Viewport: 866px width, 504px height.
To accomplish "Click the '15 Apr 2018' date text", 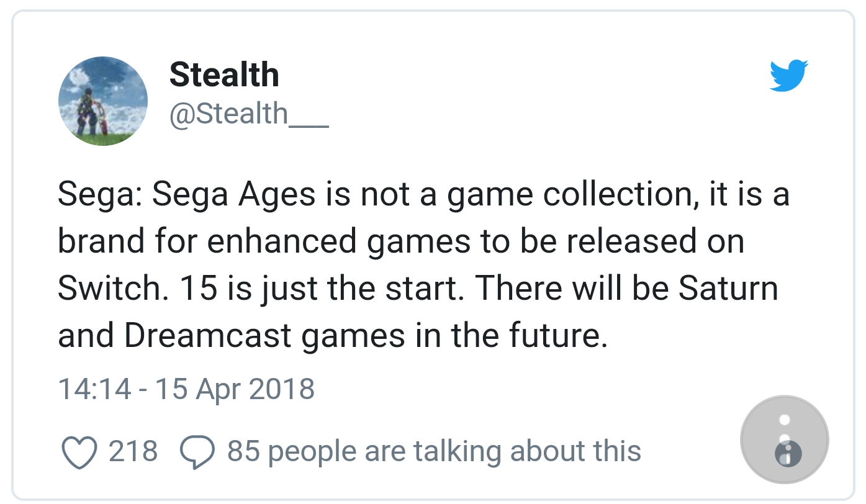I will click(x=235, y=389).
